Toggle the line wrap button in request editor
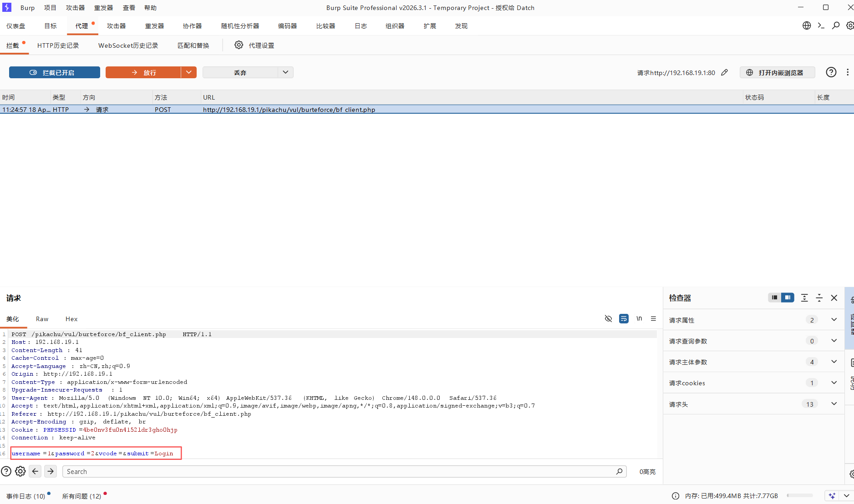The image size is (854, 504). pyautogui.click(x=624, y=318)
